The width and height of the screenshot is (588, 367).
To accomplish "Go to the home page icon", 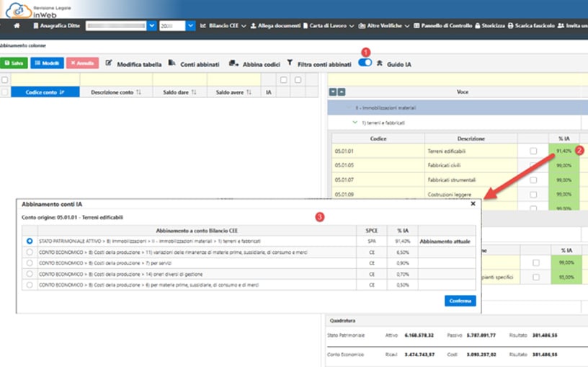I will [17, 25].
